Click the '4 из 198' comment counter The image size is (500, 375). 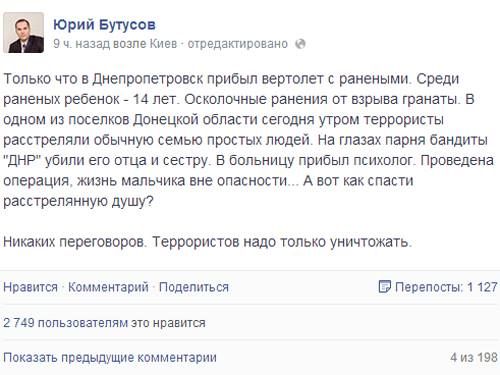tap(474, 357)
